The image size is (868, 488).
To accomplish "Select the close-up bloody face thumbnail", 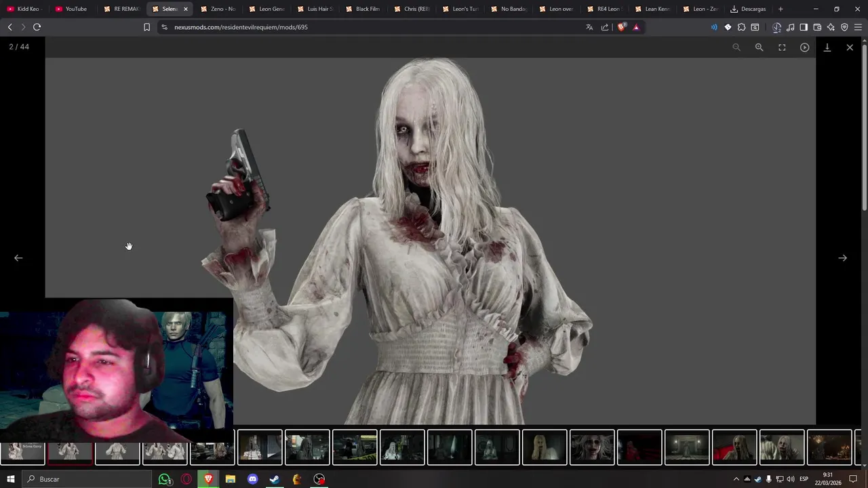I will click(592, 447).
